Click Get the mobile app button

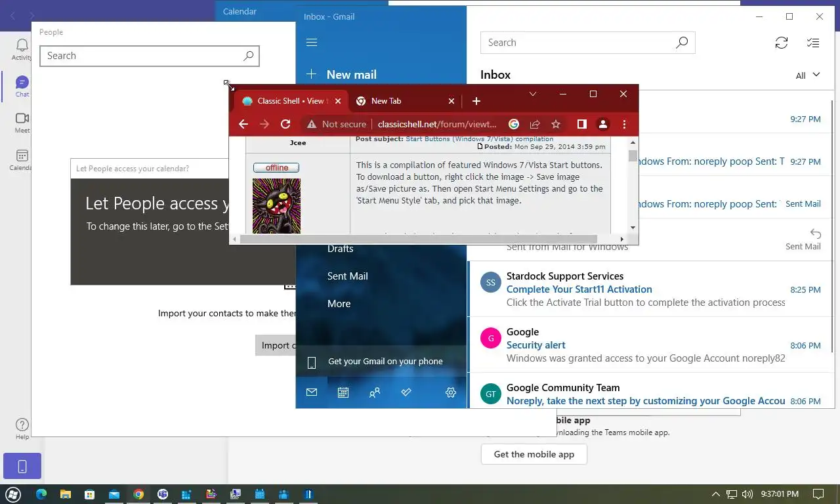tap(534, 454)
